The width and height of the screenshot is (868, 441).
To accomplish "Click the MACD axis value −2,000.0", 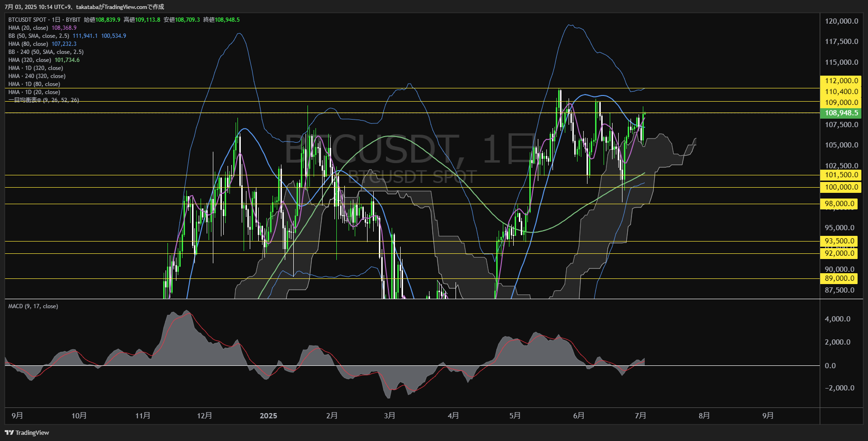I will (840, 388).
